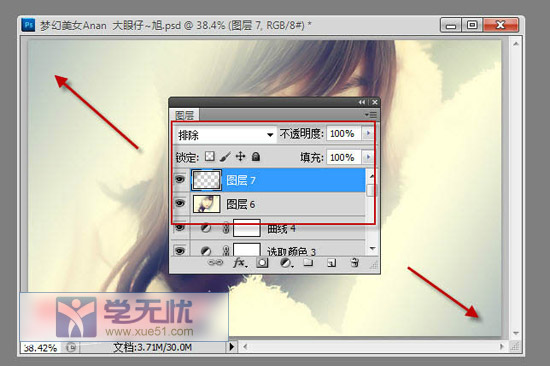This screenshot has width=550, height=366.
Task: Switch to the 图层 panel tab
Action: [x=185, y=115]
